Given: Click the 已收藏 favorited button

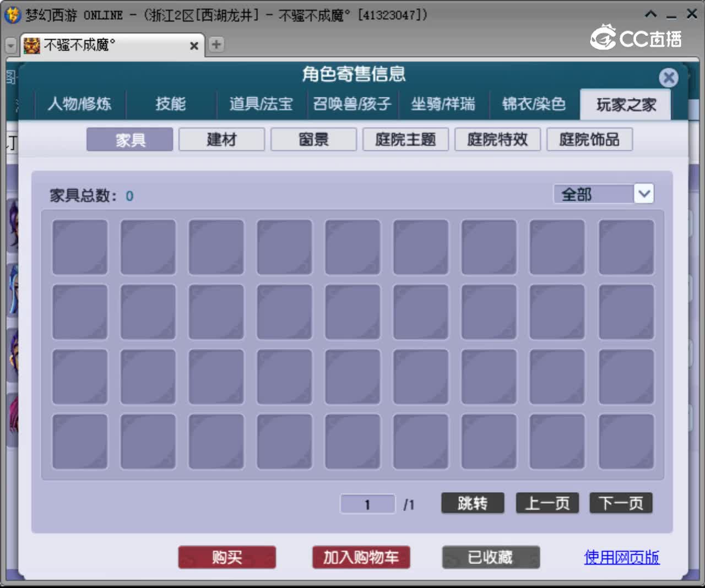Looking at the screenshot, I should (491, 557).
